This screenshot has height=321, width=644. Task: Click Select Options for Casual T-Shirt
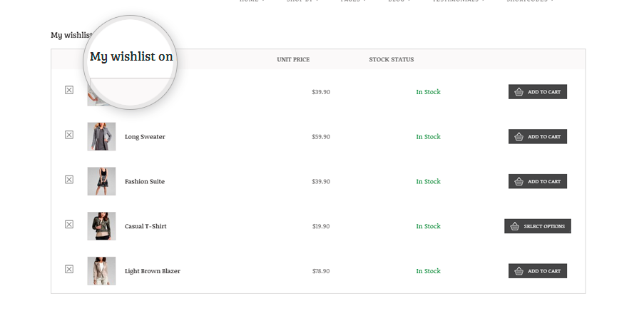point(538,226)
